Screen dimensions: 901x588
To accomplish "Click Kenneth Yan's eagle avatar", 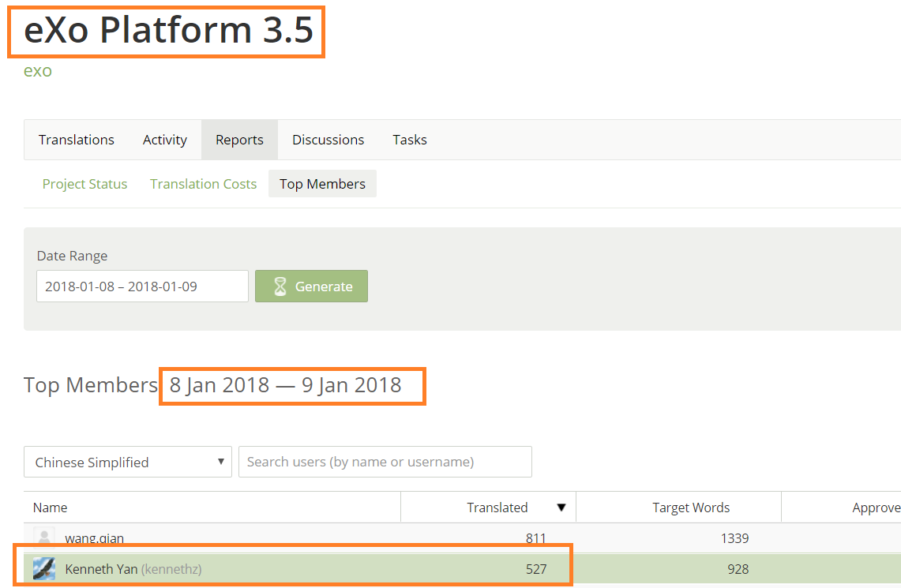I will [44, 569].
